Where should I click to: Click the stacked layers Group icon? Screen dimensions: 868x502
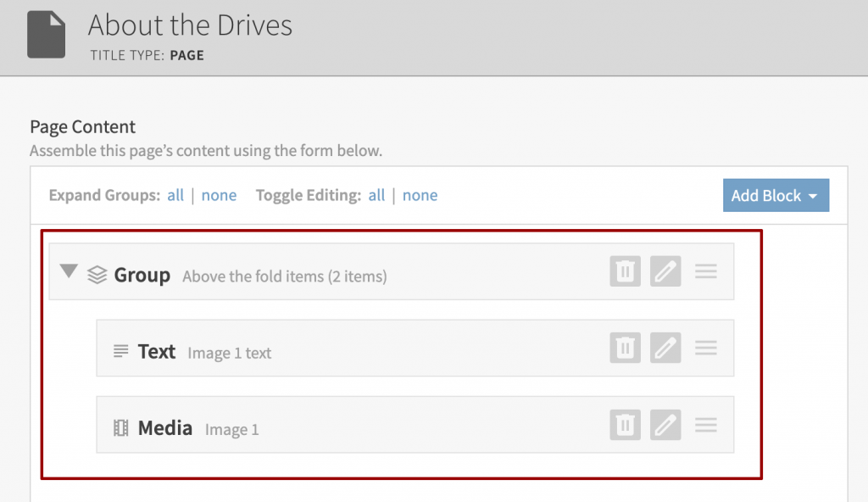[x=97, y=275]
